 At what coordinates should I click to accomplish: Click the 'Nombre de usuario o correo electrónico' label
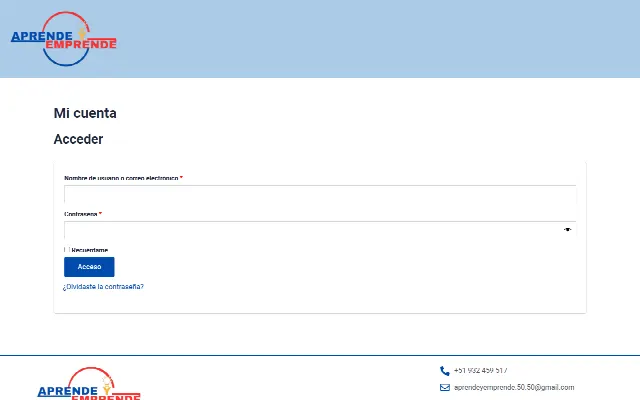pyautogui.click(x=121, y=178)
